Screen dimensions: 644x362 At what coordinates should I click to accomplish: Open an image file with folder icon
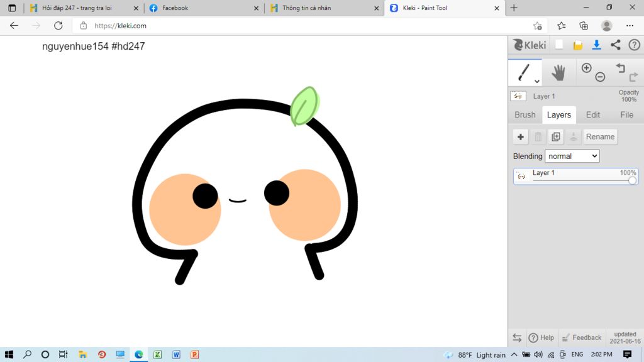578,45
